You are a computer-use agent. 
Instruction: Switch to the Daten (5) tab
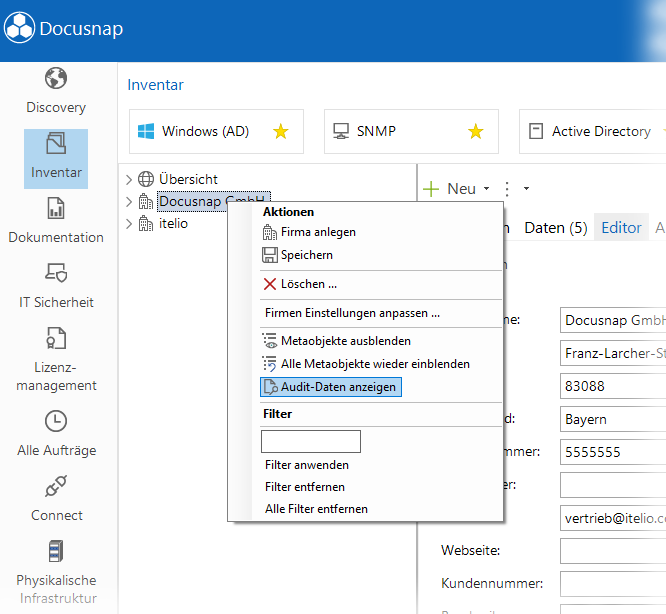click(x=556, y=228)
